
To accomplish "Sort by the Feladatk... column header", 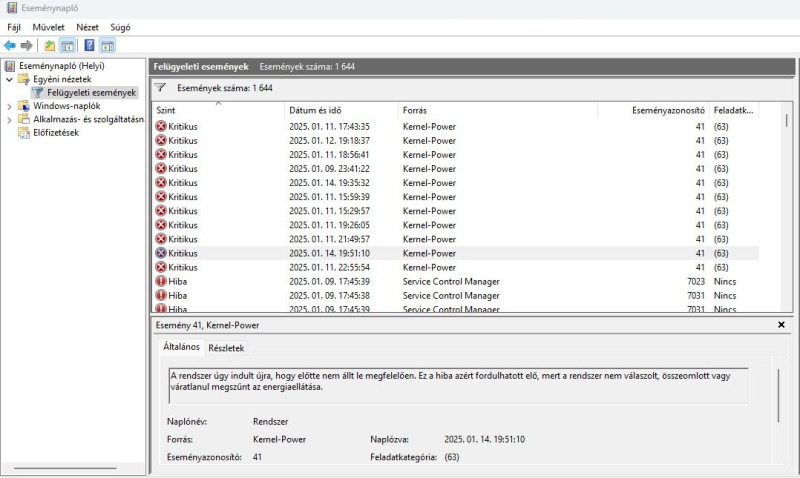I will pos(734,110).
